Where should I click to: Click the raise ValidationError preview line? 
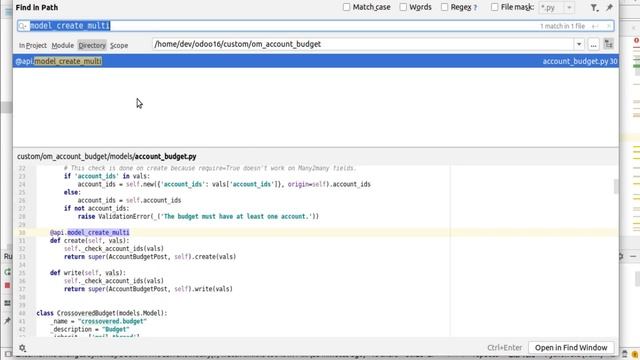198,216
